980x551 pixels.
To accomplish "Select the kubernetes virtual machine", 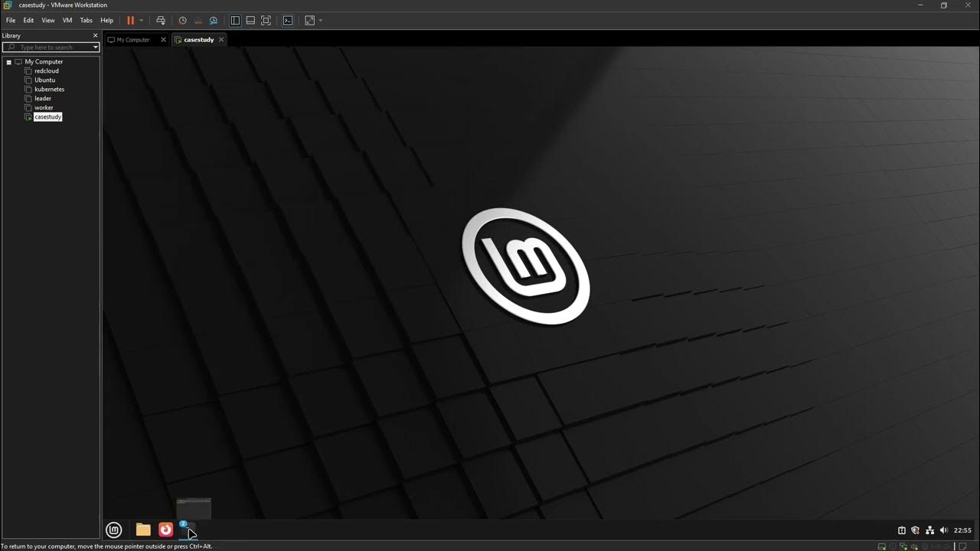I will coord(49,90).
